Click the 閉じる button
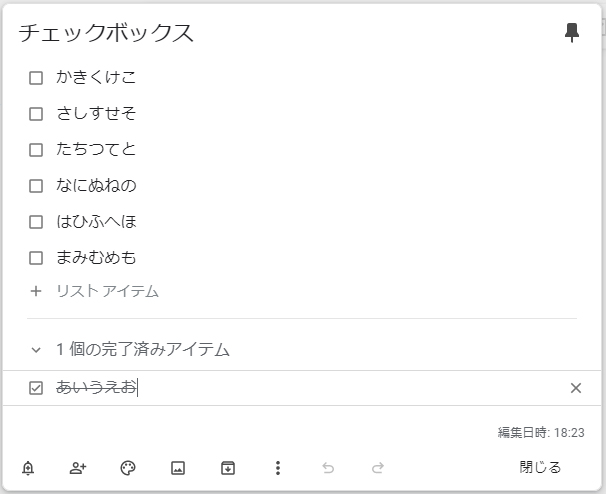The image size is (606, 494). pos(540,467)
